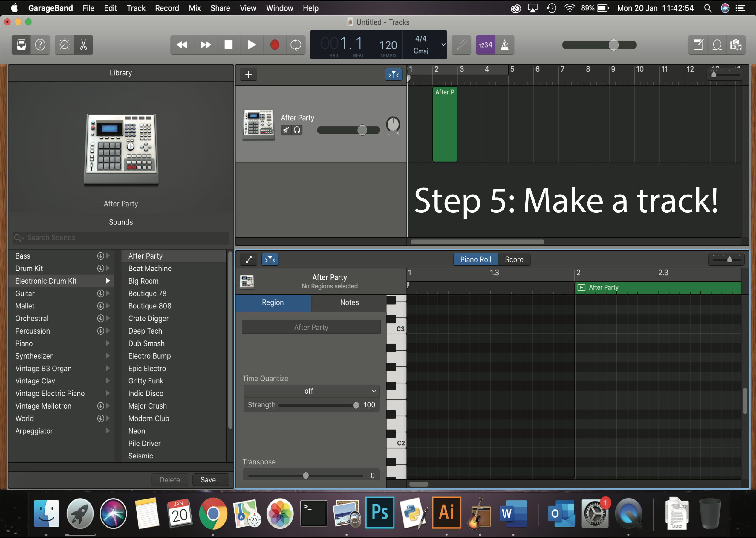Click the Fast Forward transport button
Viewport: 756px width, 538px height.
click(205, 45)
